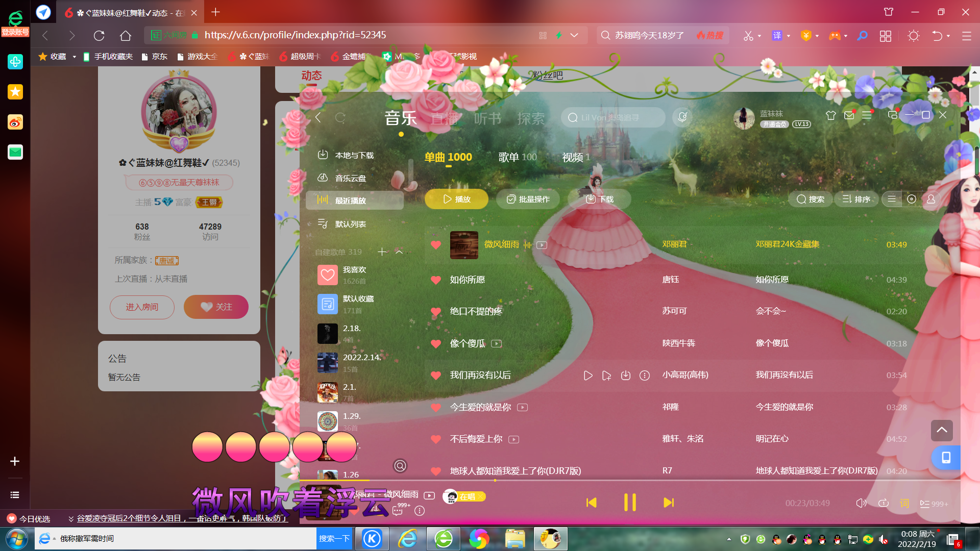The width and height of the screenshot is (980, 551).
Task: Pause the current song
Action: click(630, 503)
